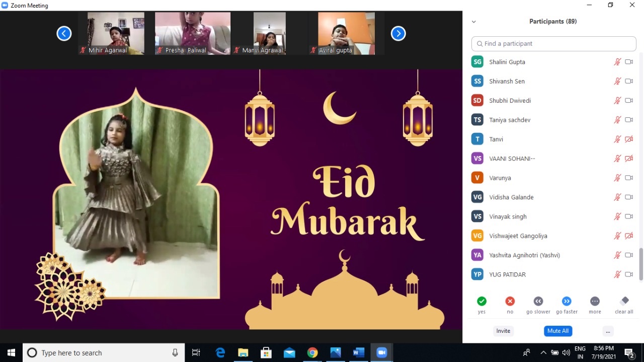Image resolution: width=644 pixels, height=362 pixels.
Task: Click YUG PATIDAR's muted microphone icon
Action: tap(617, 274)
